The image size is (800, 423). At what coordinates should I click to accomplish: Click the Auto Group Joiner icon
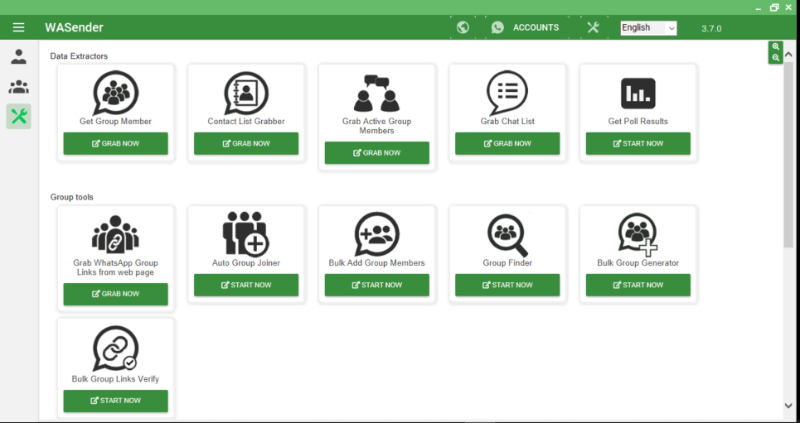tap(245, 234)
